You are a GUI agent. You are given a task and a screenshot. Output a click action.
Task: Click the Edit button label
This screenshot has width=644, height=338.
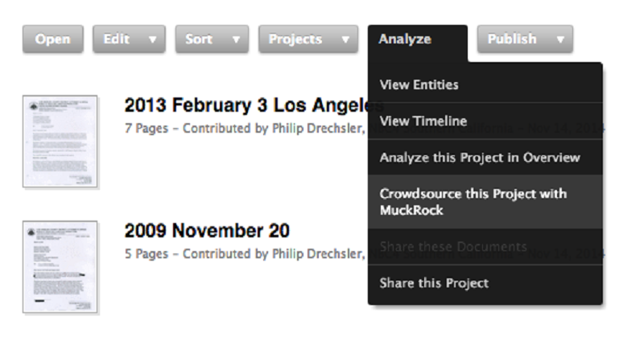tap(117, 39)
